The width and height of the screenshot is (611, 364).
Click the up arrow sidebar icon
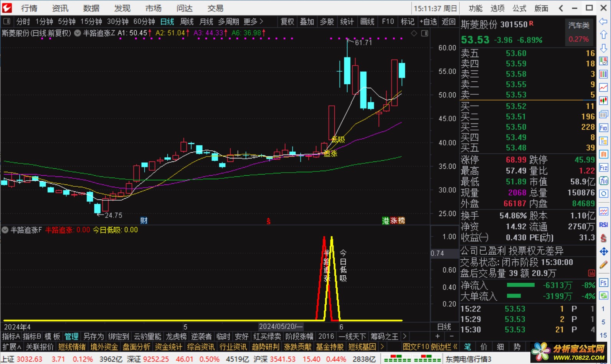(603, 35)
